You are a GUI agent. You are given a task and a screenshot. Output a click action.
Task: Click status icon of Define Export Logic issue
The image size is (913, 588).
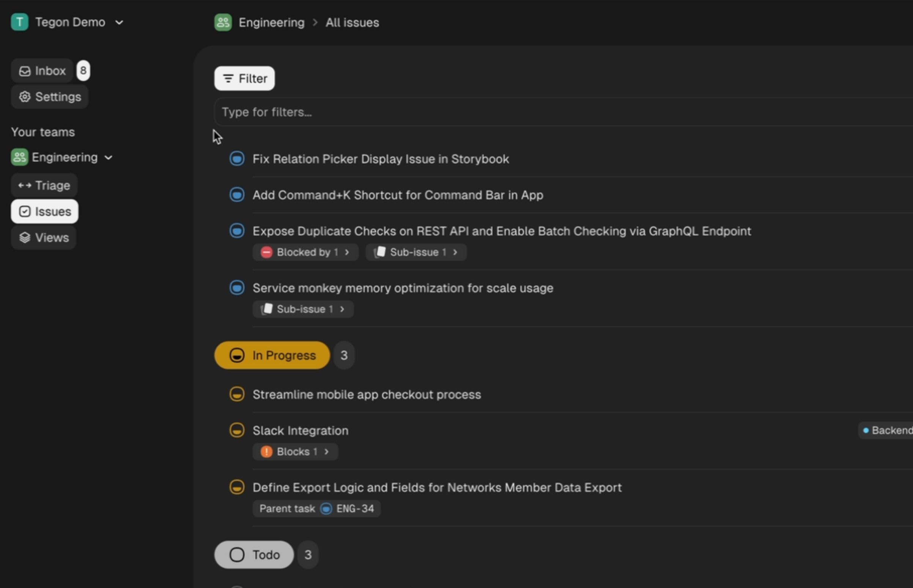pyautogui.click(x=237, y=487)
